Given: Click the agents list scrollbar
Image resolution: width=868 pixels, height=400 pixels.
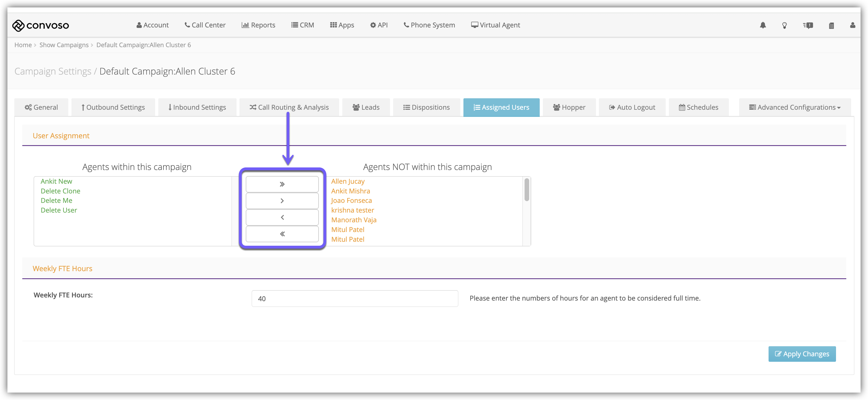Looking at the screenshot, I should pyautogui.click(x=526, y=190).
